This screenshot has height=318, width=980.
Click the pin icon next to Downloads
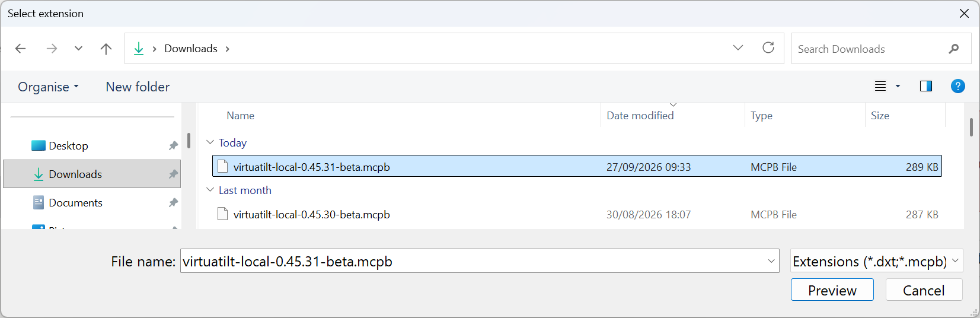point(173,174)
